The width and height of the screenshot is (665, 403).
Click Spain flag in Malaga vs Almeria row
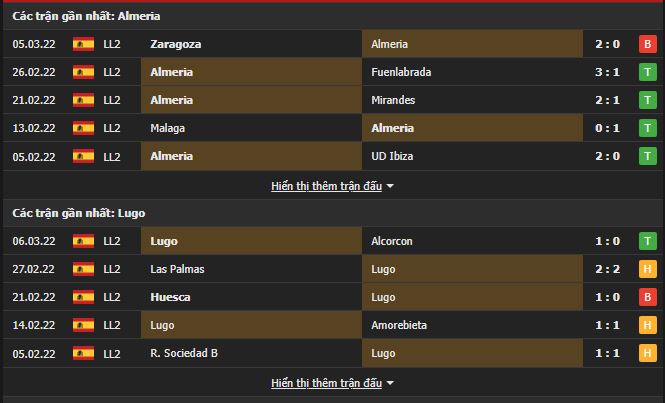[x=84, y=128]
